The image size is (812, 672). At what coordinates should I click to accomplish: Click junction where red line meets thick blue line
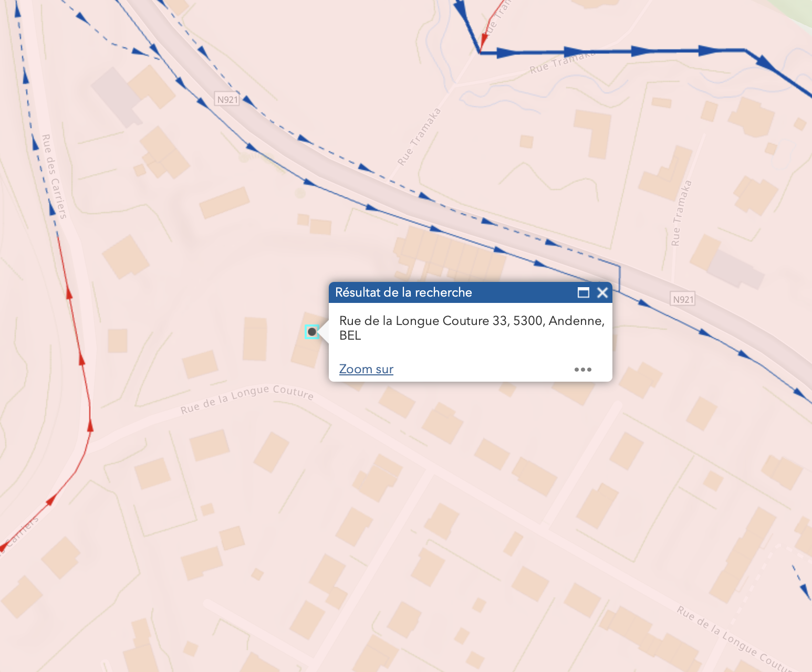click(480, 52)
